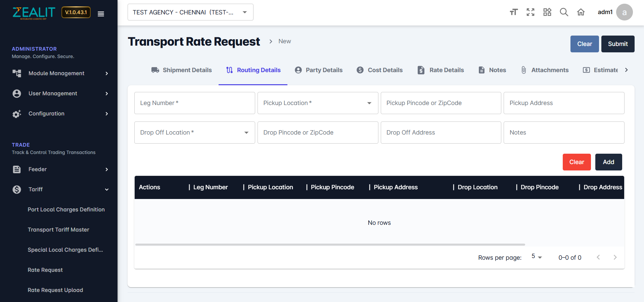Open the Drop Off Location dropdown
644x302 pixels.
(194, 133)
